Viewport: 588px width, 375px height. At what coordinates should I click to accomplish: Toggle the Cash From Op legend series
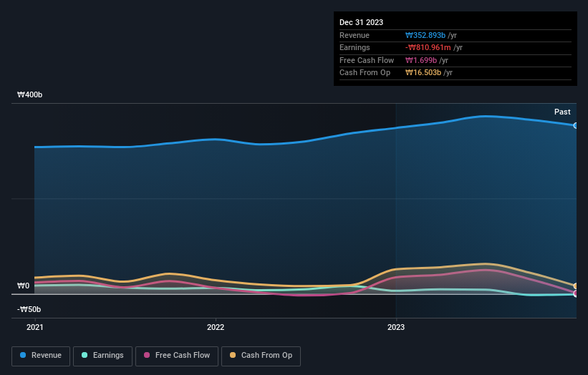point(261,356)
